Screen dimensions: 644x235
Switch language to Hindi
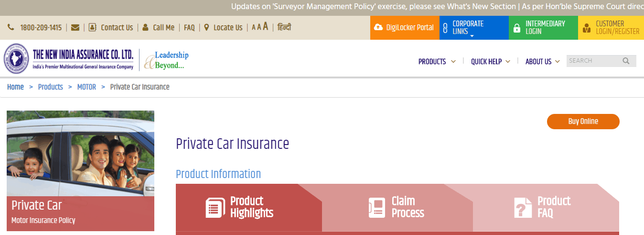click(284, 27)
